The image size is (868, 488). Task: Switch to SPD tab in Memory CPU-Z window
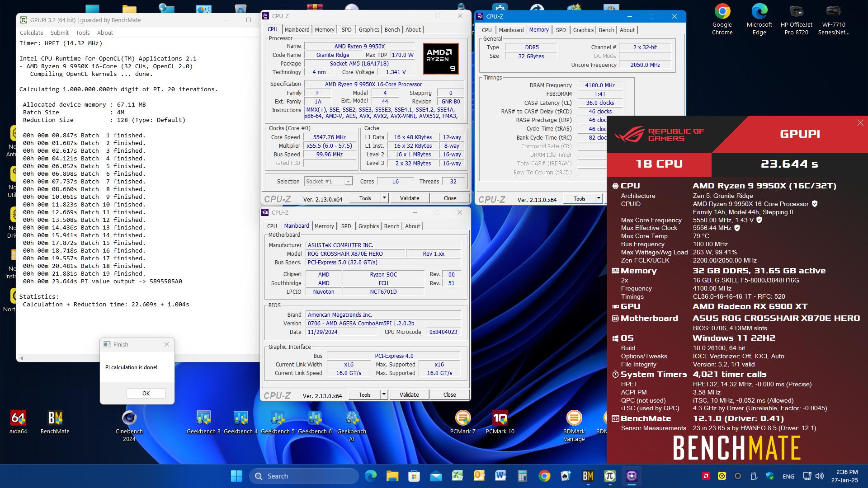click(561, 30)
